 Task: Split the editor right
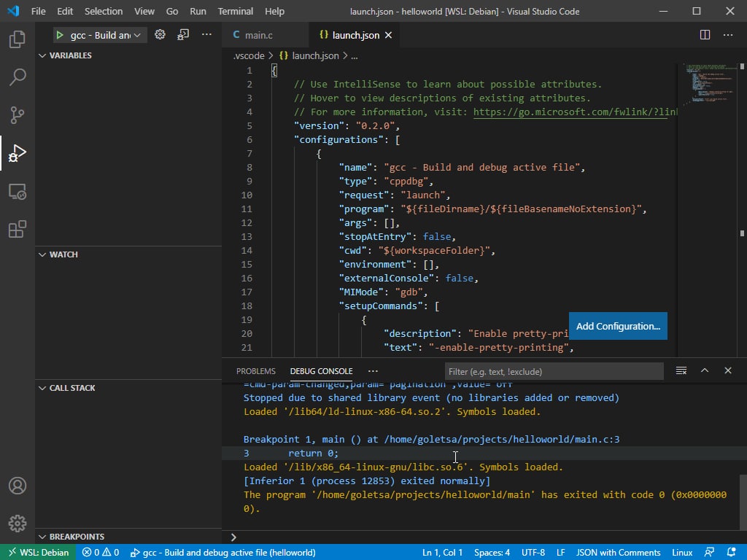[x=705, y=35]
